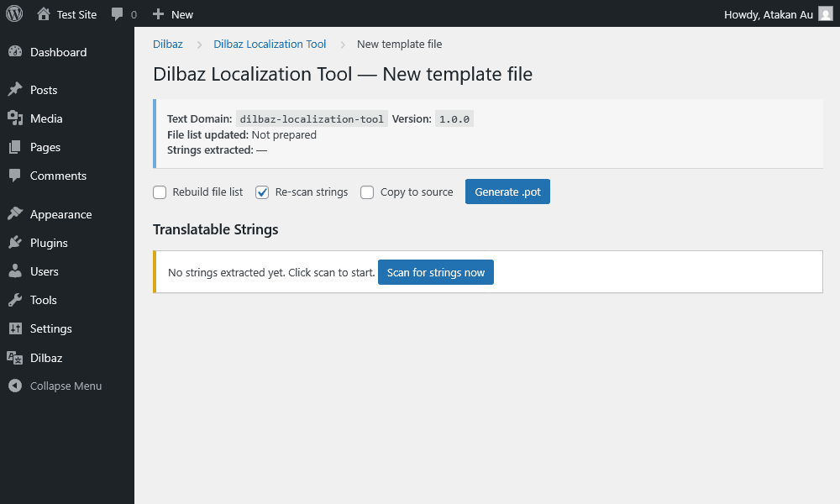This screenshot has height=504, width=840.
Task: Click the WordPress logo in the admin bar
Action: point(13,13)
